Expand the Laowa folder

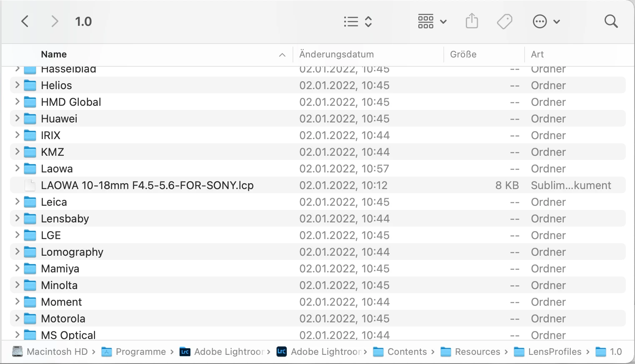17,168
